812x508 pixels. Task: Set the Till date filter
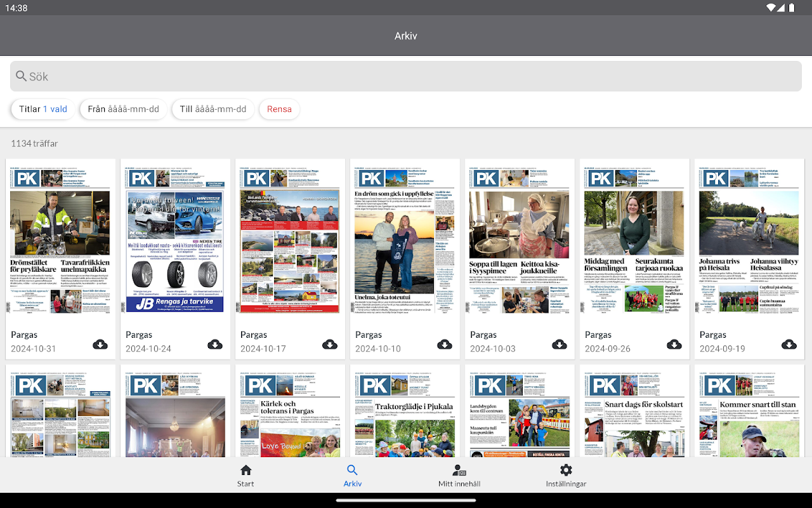(213, 109)
